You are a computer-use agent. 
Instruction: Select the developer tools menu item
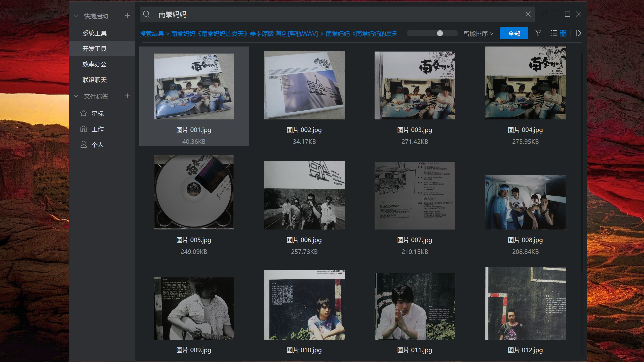[95, 49]
